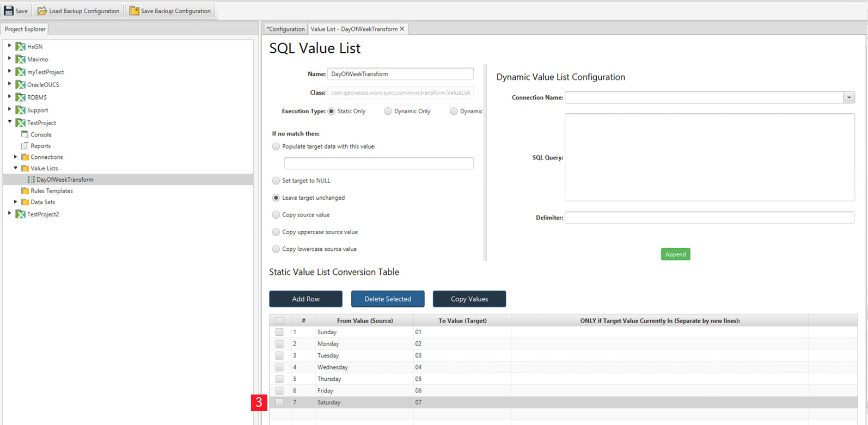The image size is (868, 425).
Task: Click the green Append button
Action: (x=675, y=254)
